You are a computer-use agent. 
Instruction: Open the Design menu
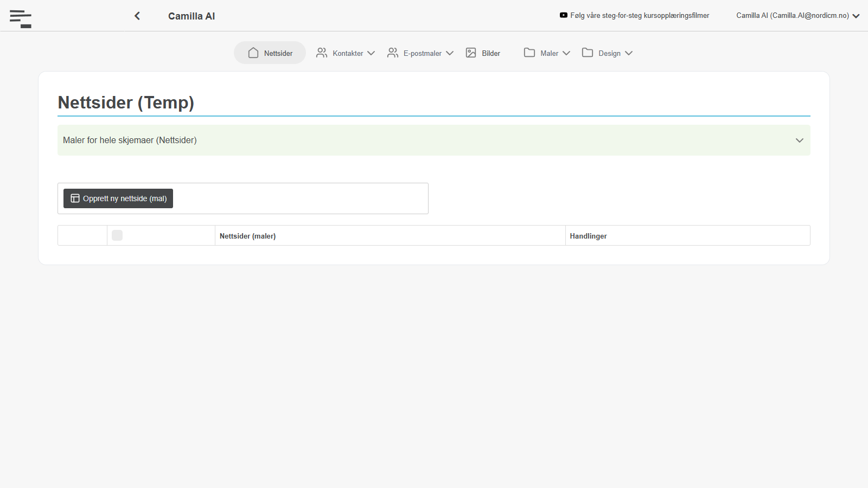607,53
